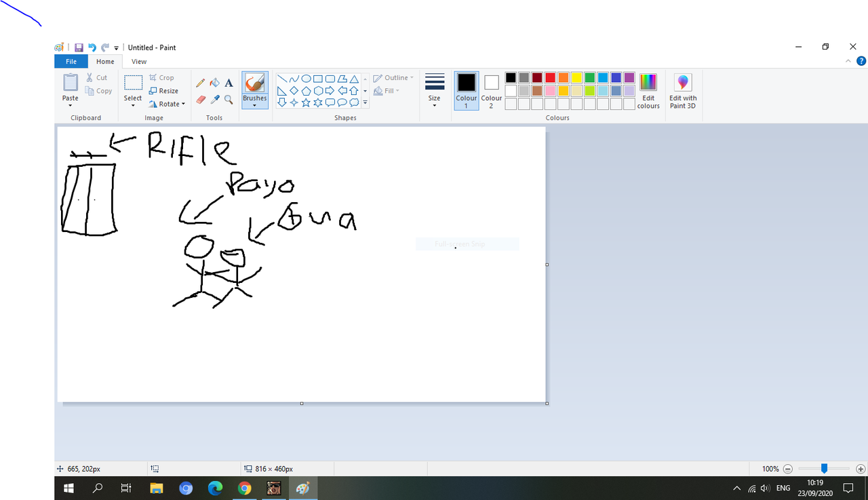Choose the Hexagon shape
Viewport: 868px width, 500px height.
tap(317, 90)
